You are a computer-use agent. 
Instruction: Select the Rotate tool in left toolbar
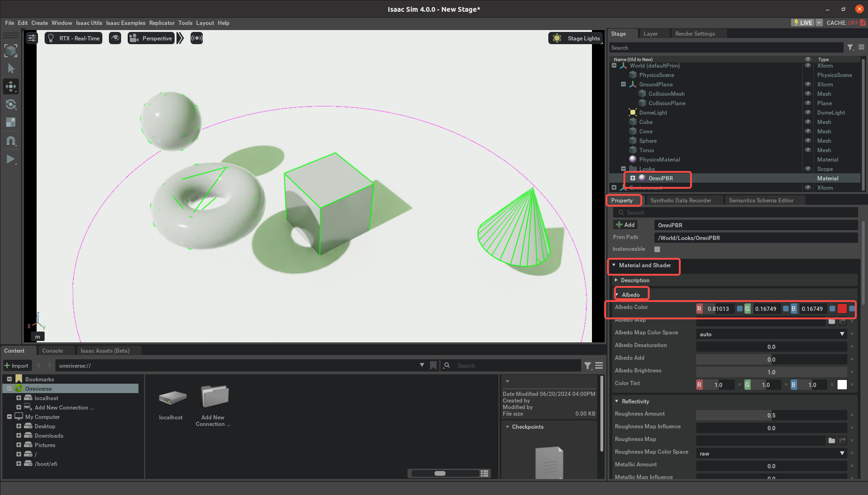click(x=11, y=104)
